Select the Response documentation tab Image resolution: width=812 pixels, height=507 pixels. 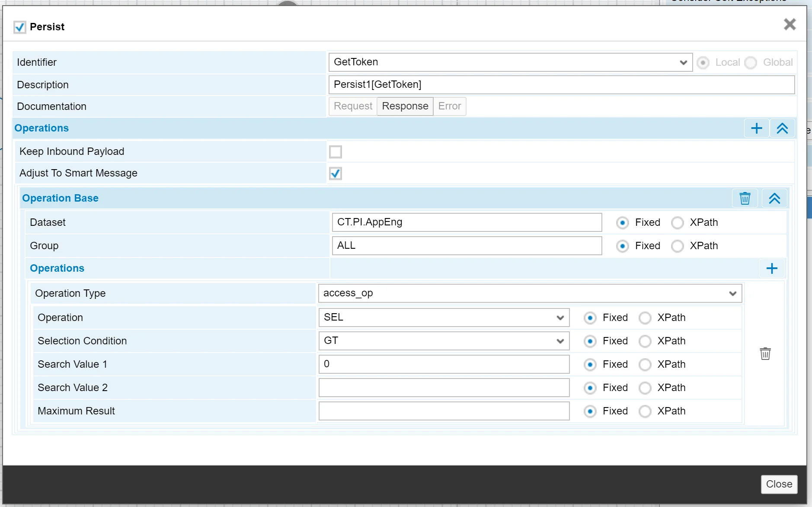point(405,106)
